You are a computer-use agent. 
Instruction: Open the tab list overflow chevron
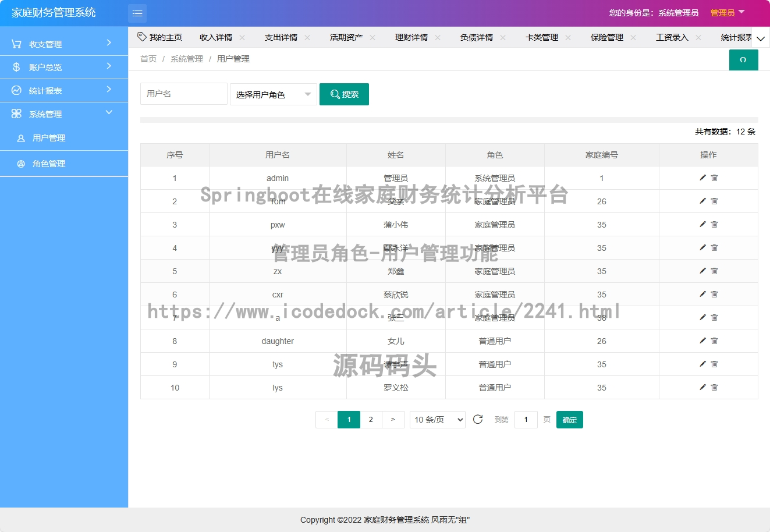click(x=760, y=38)
